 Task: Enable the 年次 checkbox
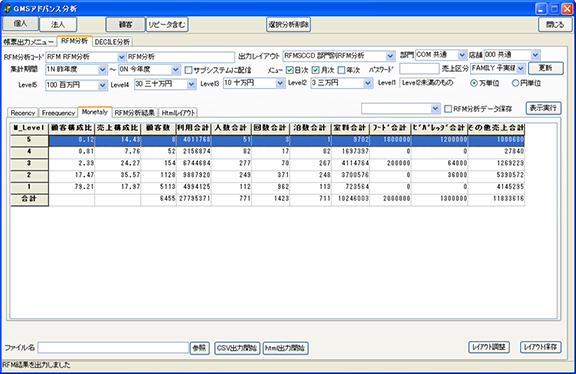(x=341, y=70)
